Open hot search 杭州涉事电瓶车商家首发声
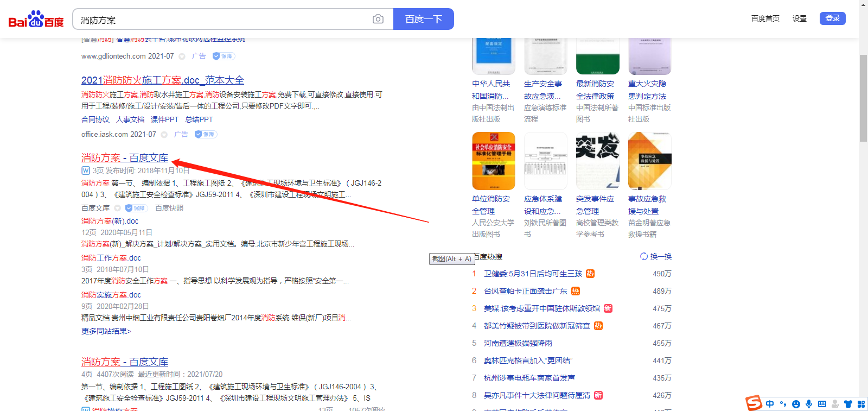The image size is (868, 411). point(529,378)
